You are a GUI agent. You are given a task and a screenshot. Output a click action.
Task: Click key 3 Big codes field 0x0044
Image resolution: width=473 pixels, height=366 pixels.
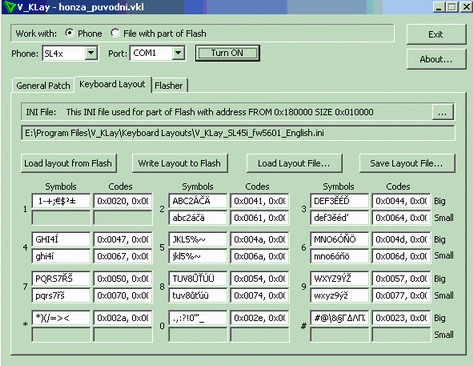tap(401, 201)
